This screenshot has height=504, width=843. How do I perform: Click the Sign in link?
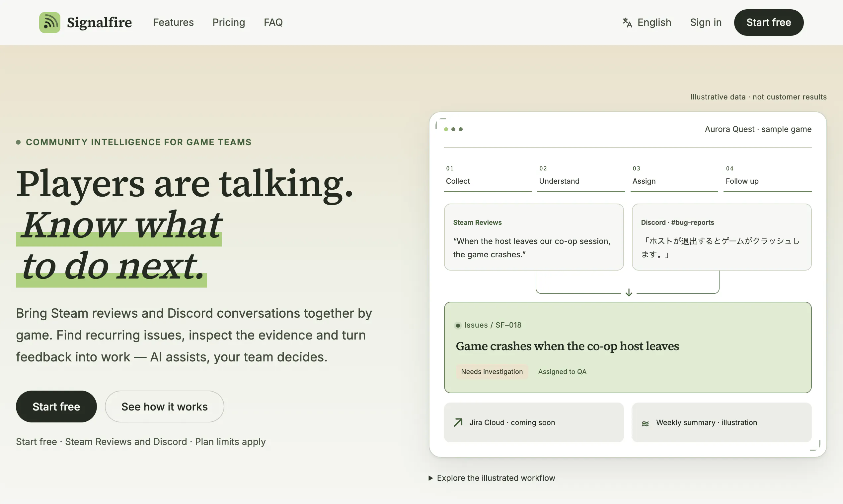[706, 23]
